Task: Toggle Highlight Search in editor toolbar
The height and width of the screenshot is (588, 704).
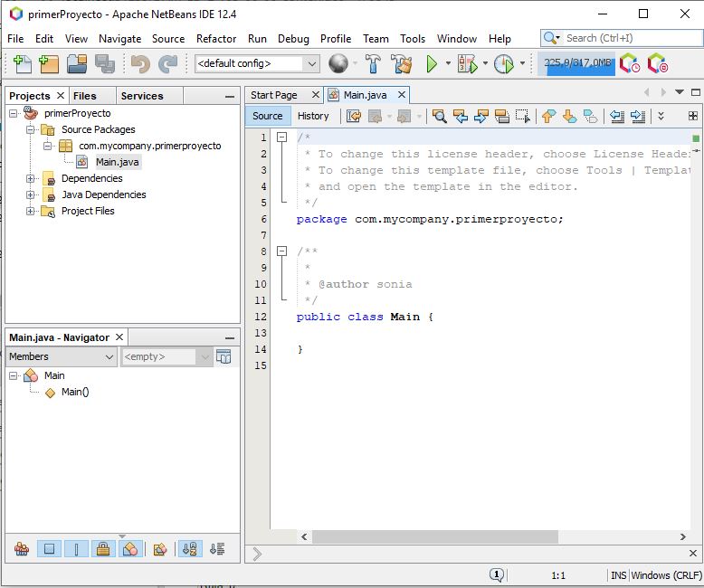Action: (502, 117)
